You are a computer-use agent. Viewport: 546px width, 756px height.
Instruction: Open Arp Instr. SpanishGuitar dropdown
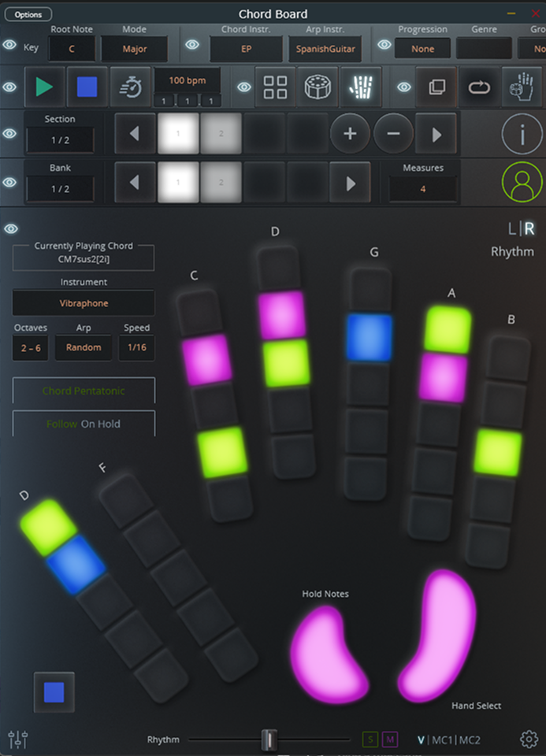[325, 49]
